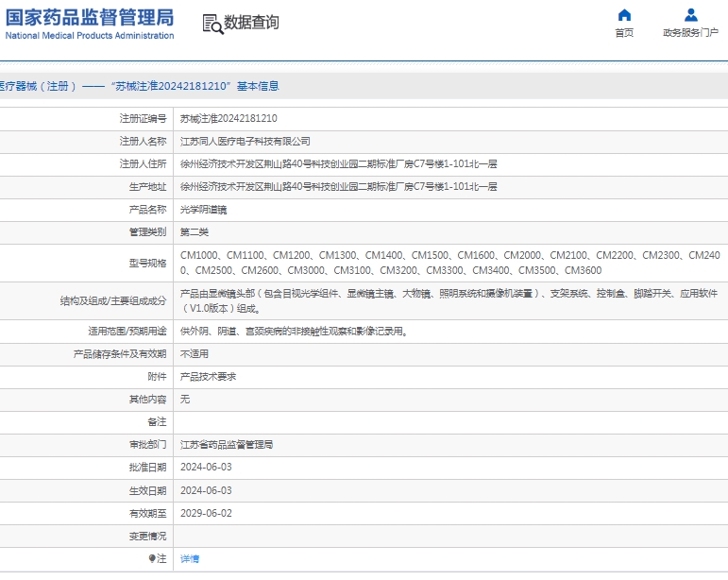Click the 产品储存条件及有效期 label
This screenshot has height=580, width=728.
pyautogui.click(x=120, y=354)
